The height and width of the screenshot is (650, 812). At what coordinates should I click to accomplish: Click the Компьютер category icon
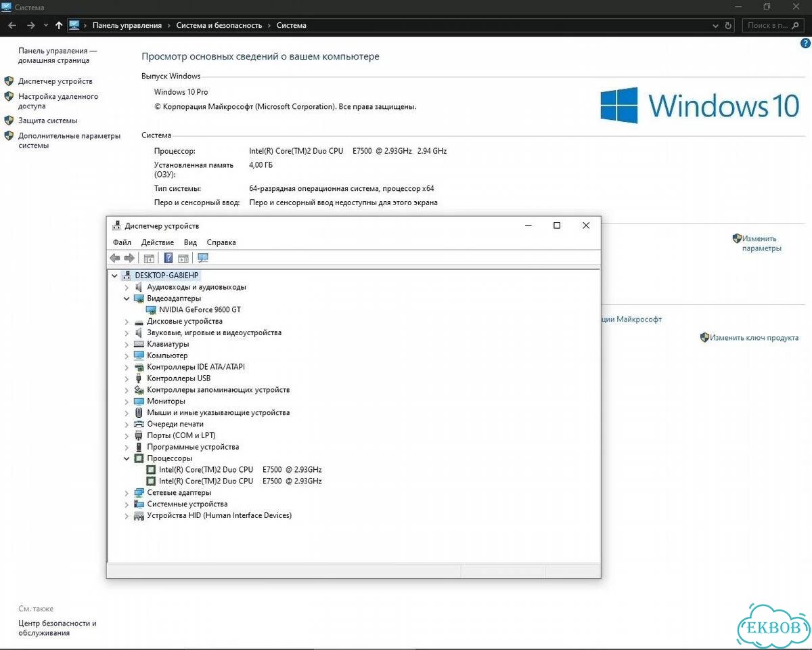point(139,355)
